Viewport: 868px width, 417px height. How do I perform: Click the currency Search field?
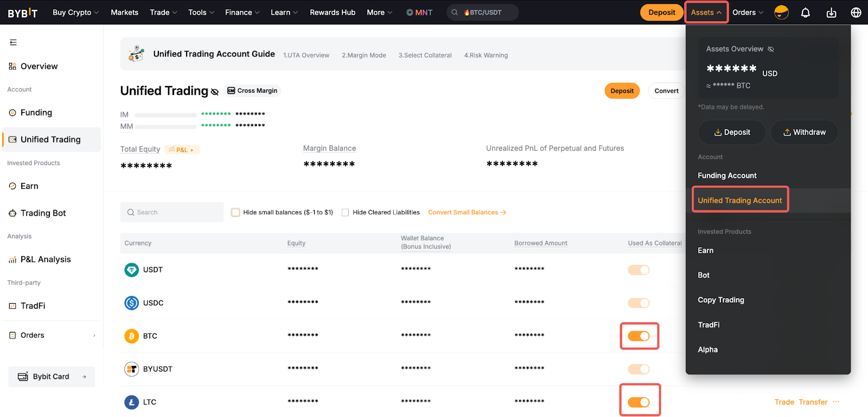click(172, 213)
